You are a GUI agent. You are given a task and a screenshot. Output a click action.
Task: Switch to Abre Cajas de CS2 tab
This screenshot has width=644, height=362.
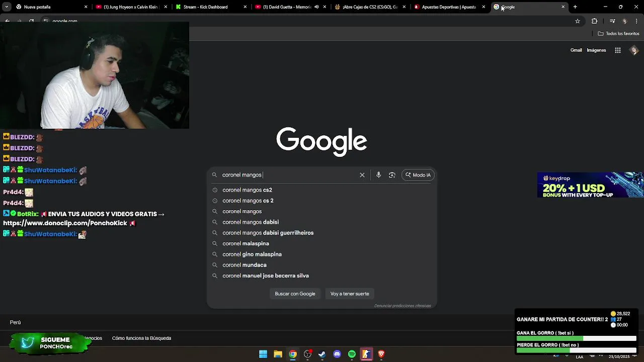tap(370, 7)
